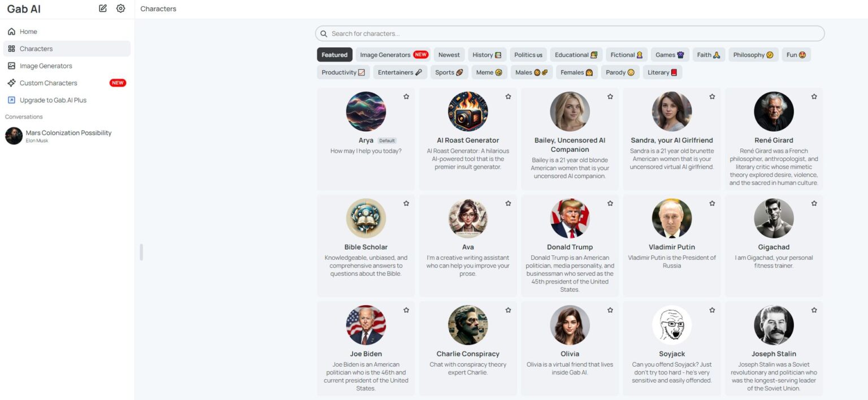Open Custom Characters in the sidebar
Viewport: 868px width, 400px height.
49,82
